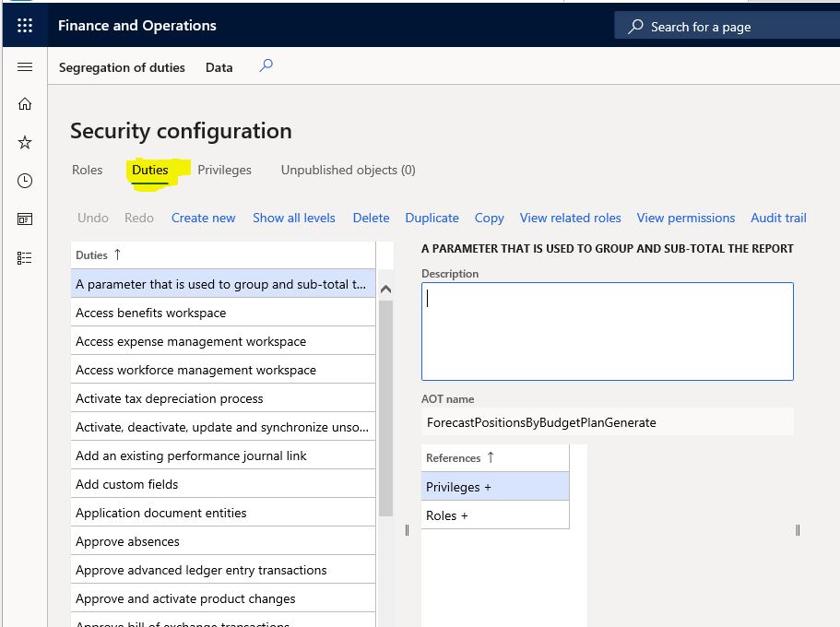Click the Search for a page box
This screenshot has height=627, width=840.
coord(727,26)
